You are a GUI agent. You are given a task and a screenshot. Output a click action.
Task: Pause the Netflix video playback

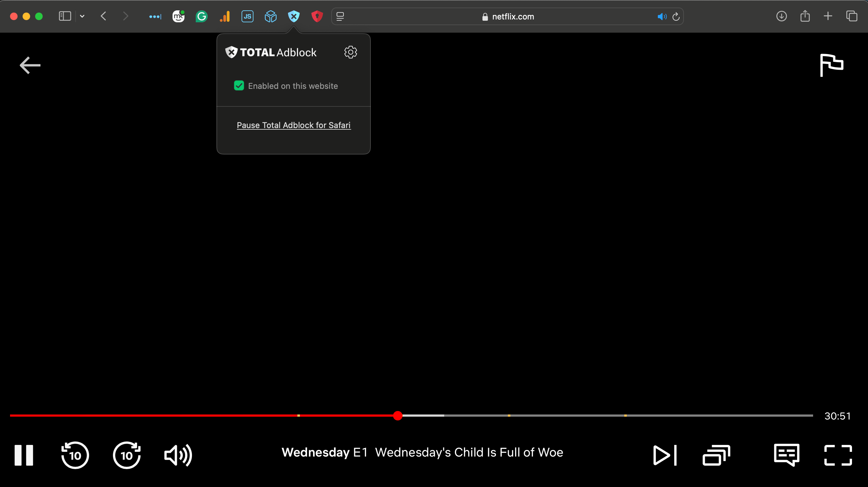[24, 455]
